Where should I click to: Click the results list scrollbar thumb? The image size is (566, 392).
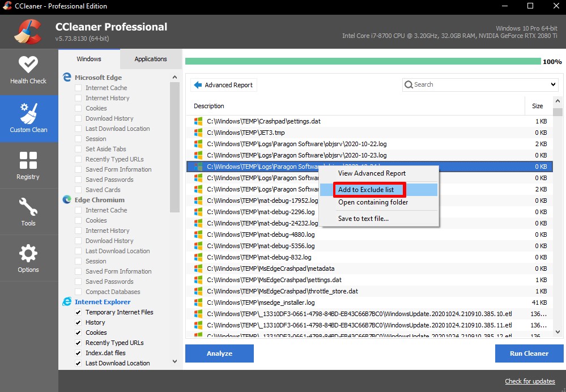[x=558, y=112]
